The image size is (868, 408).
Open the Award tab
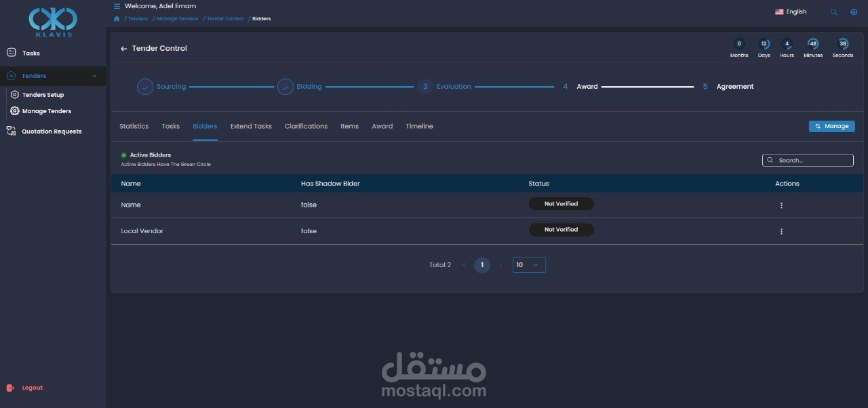382,126
